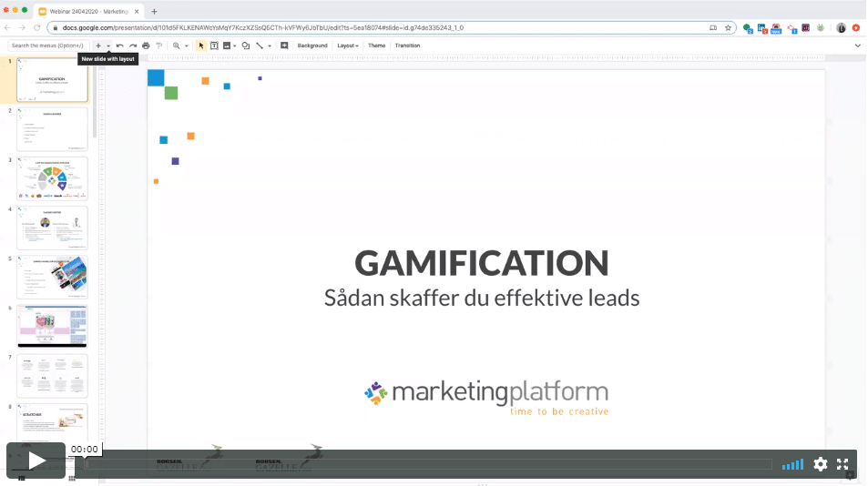Click the subtitle Sådan skaffer du effektive leads
This screenshot has height=486, width=868.
(x=482, y=298)
